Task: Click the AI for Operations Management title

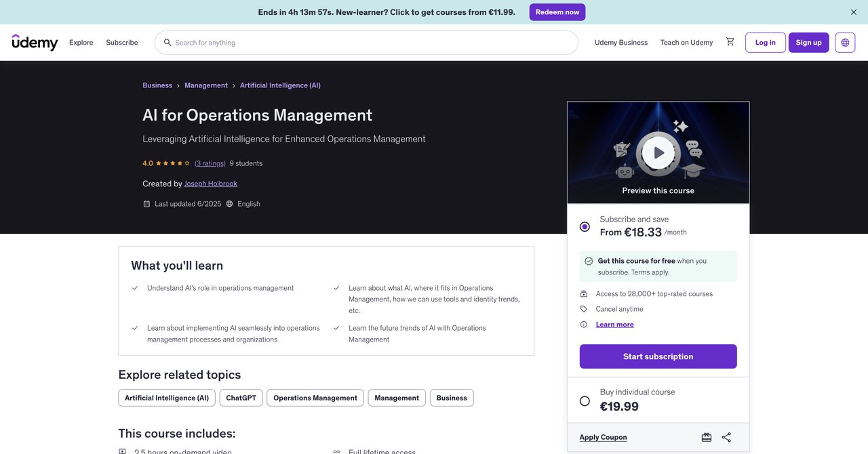Action: tap(258, 115)
